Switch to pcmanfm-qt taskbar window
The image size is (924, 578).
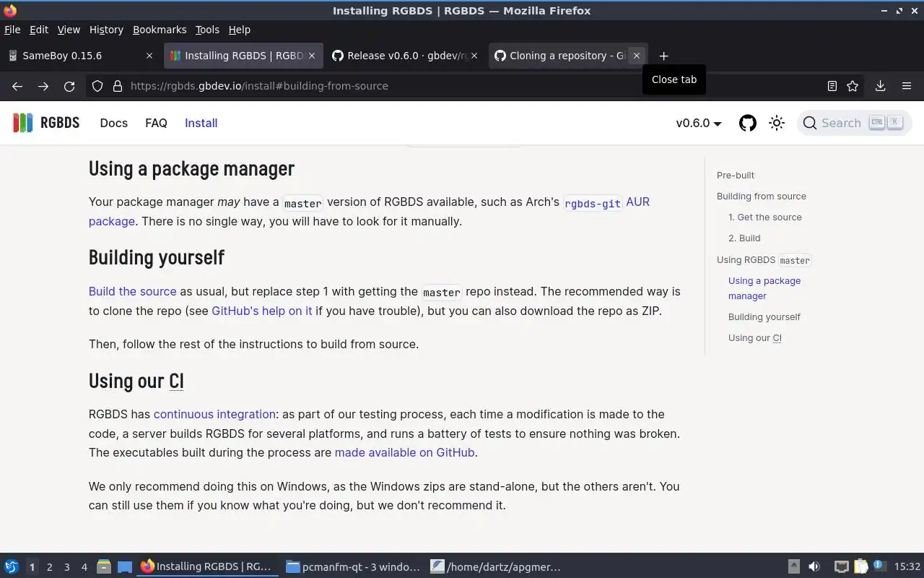(x=352, y=566)
